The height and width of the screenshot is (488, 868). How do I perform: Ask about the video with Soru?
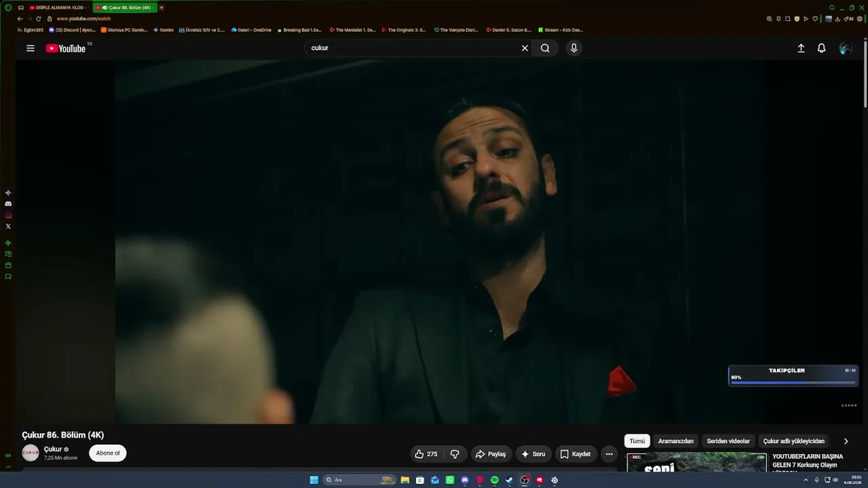(534, 454)
